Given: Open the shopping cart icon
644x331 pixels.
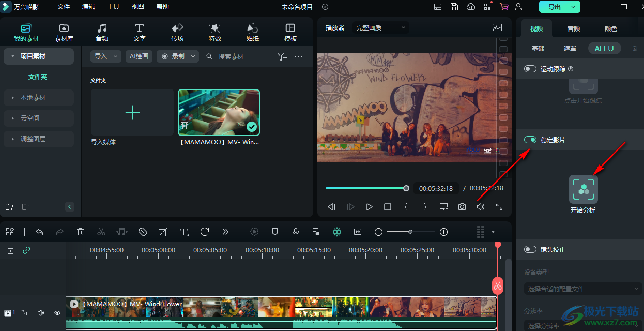Looking at the screenshot, I should [x=504, y=7].
